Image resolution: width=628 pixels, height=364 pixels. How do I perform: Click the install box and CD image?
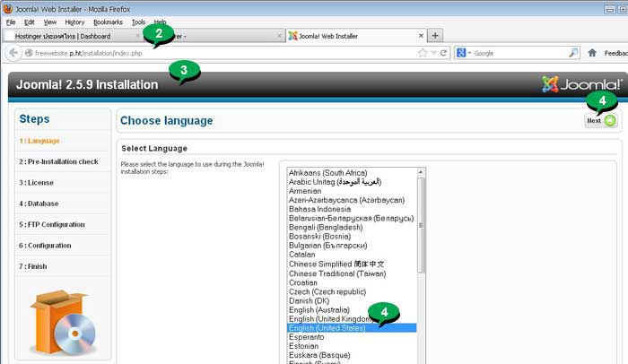(x=63, y=323)
